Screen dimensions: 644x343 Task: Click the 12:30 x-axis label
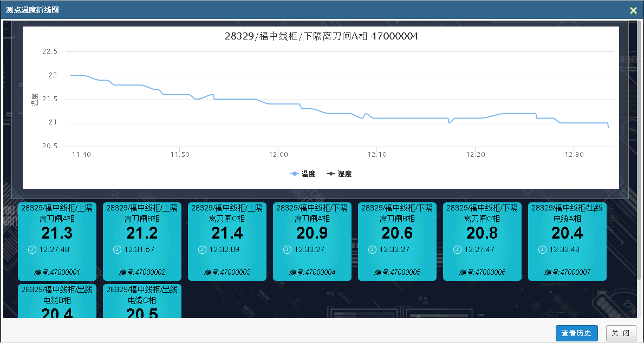tap(575, 155)
